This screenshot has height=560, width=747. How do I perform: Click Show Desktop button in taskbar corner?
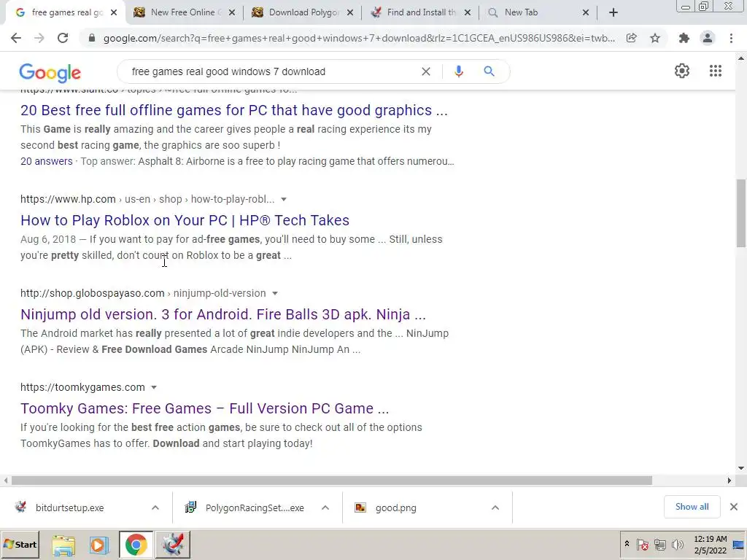coord(740,544)
